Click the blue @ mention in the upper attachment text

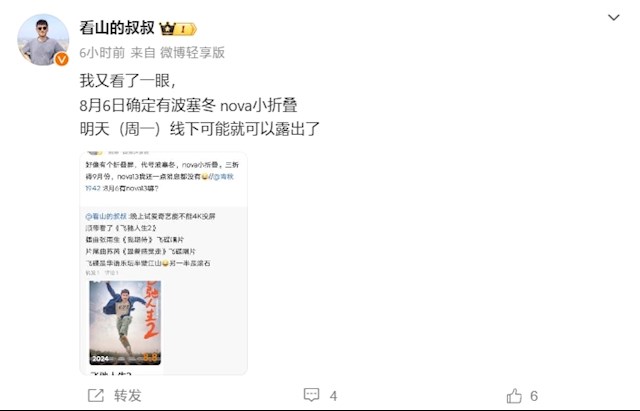[223, 176]
